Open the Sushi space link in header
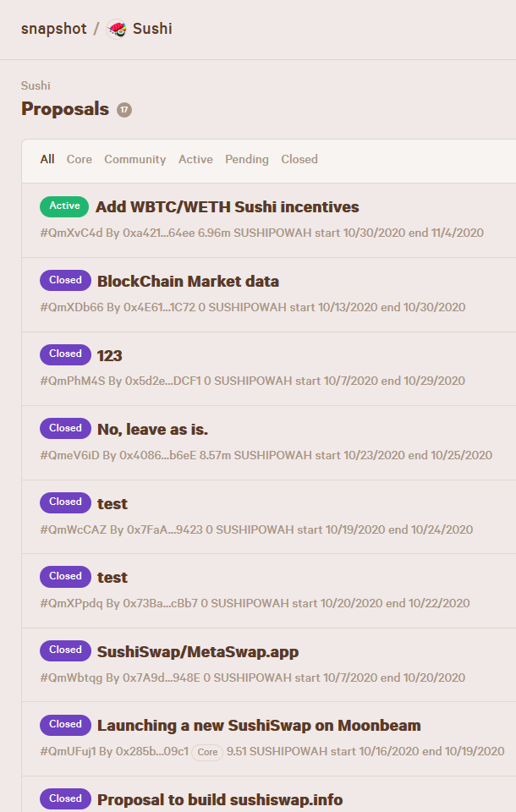The height and width of the screenshot is (812, 516). click(x=152, y=29)
